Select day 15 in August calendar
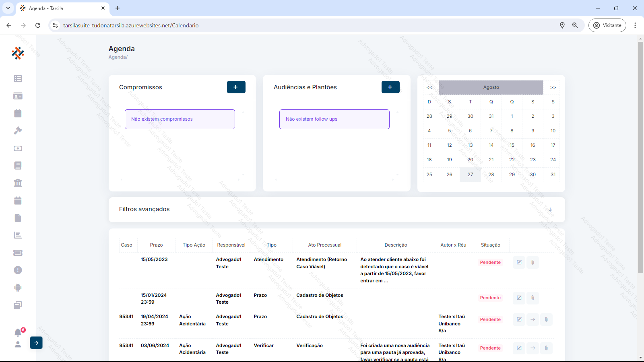The width and height of the screenshot is (644, 362). pyautogui.click(x=512, y=145)
